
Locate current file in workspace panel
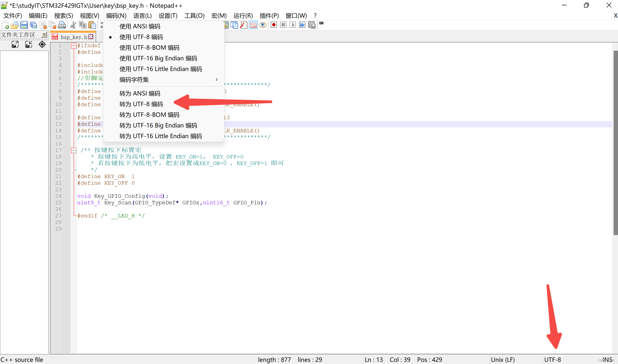(x=42, y=44)
